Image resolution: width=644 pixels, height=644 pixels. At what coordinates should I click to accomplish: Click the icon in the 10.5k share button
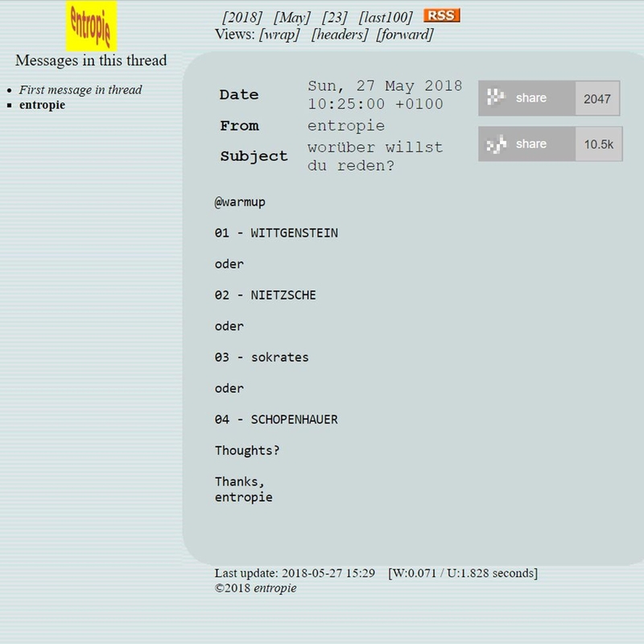pos(497,144)
